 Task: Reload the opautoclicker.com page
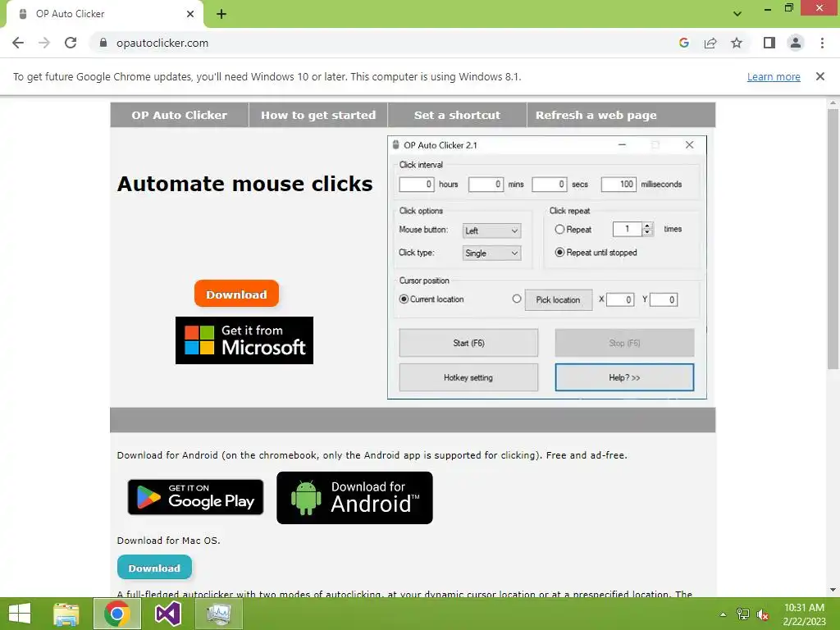[71, 43]
